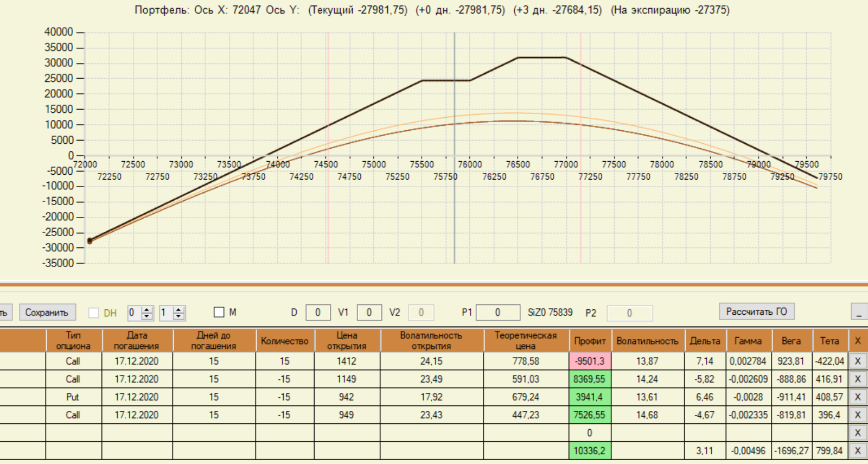Select the open price cell 942
Image resolution: width=868 pixels, height=464 pixels.
(x=347, y=397)
